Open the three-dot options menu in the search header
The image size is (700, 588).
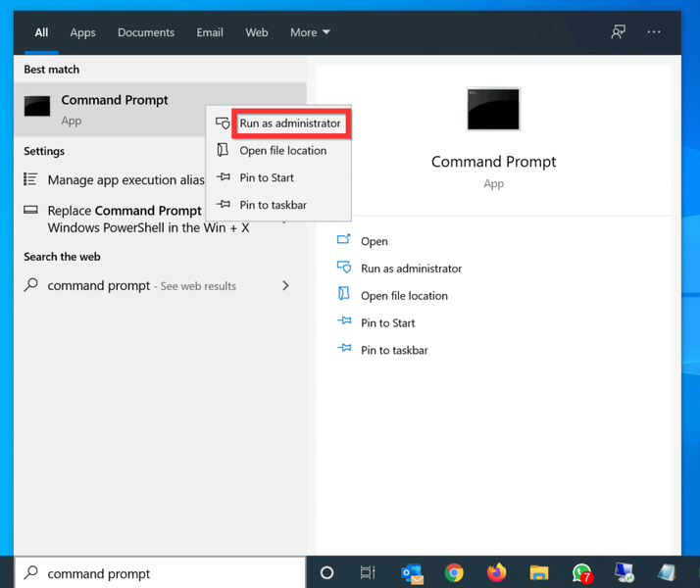pyautogui.click(x=654, y=32)
